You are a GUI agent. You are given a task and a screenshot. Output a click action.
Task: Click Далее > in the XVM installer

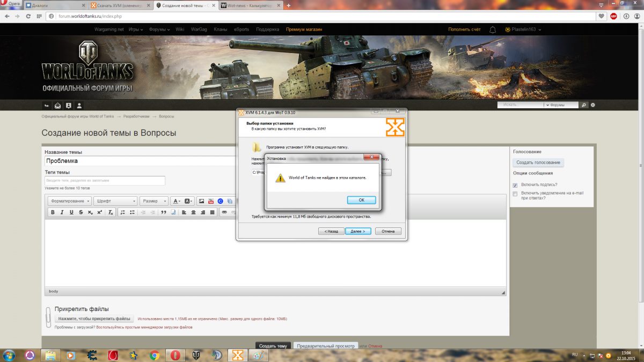pyautogui.click(x=358, y=231)
